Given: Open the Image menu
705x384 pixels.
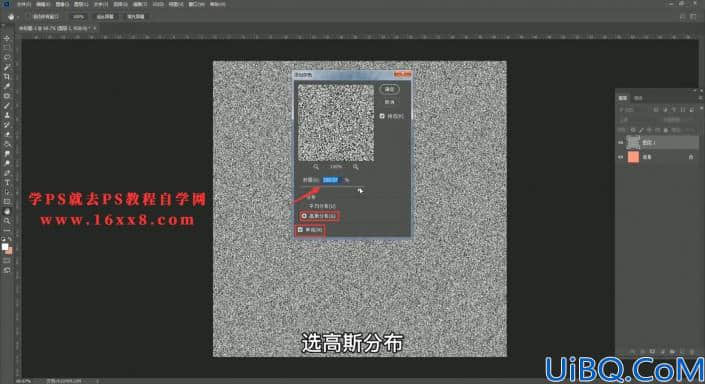Looking at the screenshot, I should (62, 4).
